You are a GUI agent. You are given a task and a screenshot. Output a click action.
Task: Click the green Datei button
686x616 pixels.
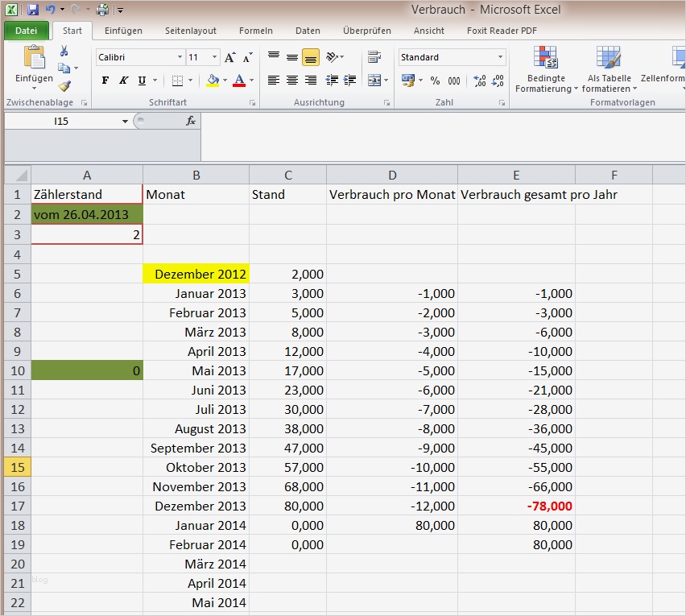[27, 31]
